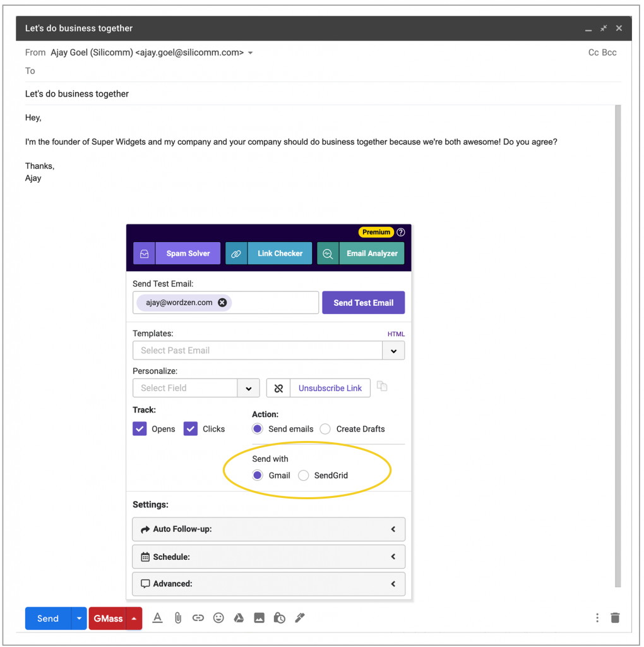644x647 pixels.
Task: Open the emoji picker icon
Action: (x=218, y=618)
